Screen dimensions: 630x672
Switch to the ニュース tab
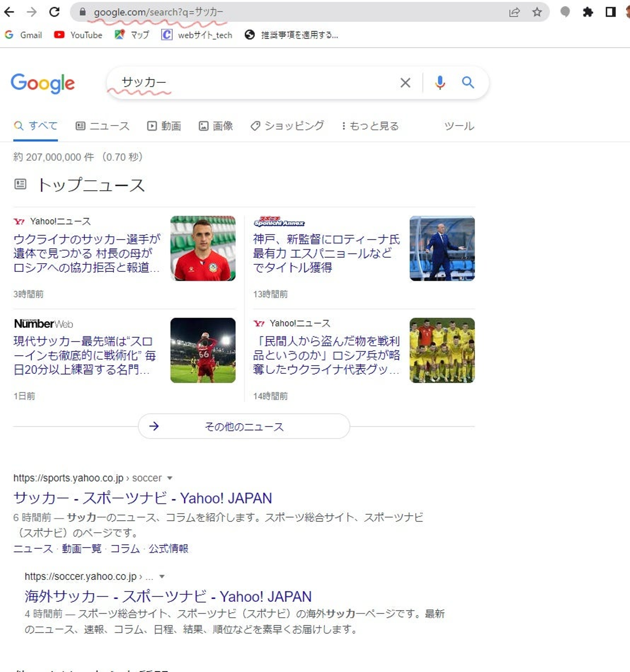coord(103,126)
